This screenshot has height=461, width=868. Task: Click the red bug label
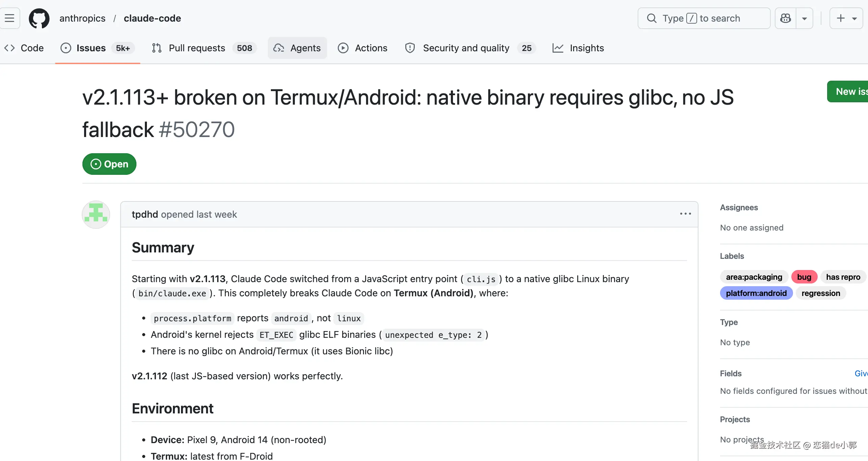pyautogui.click(x=804, y=277)
